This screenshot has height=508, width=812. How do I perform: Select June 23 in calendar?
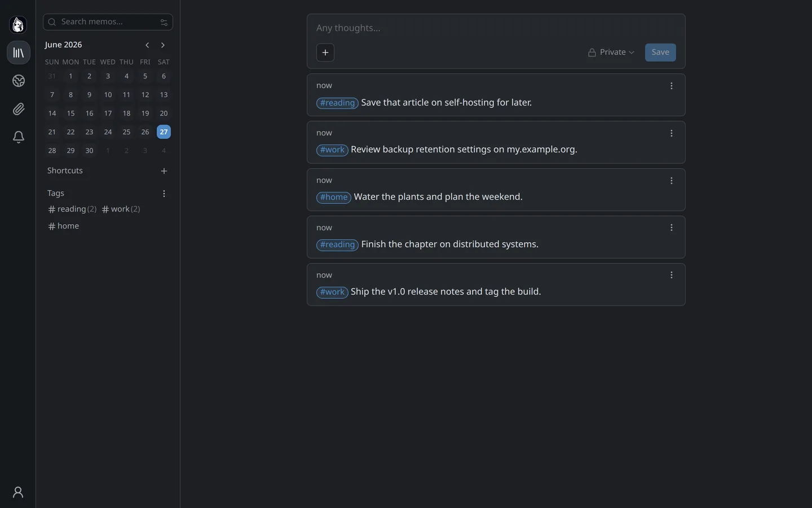[x=89, y=132]
